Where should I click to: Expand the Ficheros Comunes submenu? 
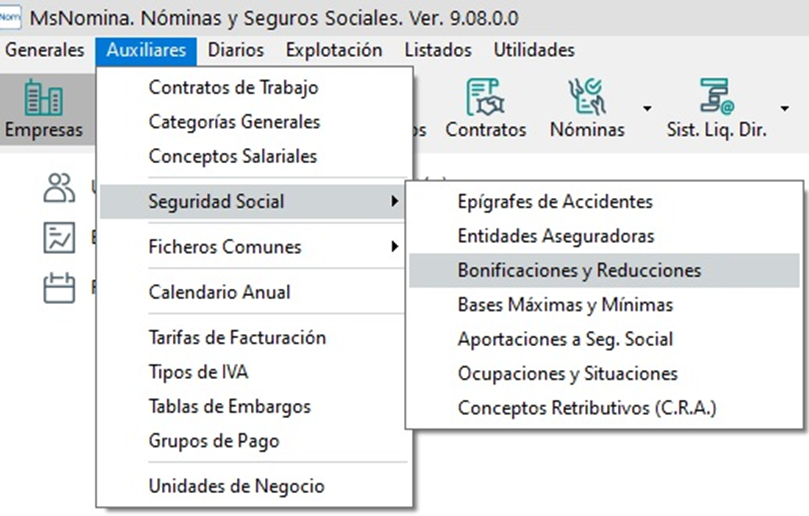click(252, 247)
